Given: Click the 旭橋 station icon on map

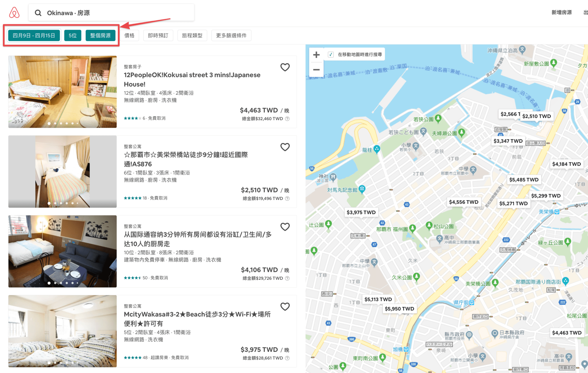Looking at the screenshot, I should click(x=406, y=349).
